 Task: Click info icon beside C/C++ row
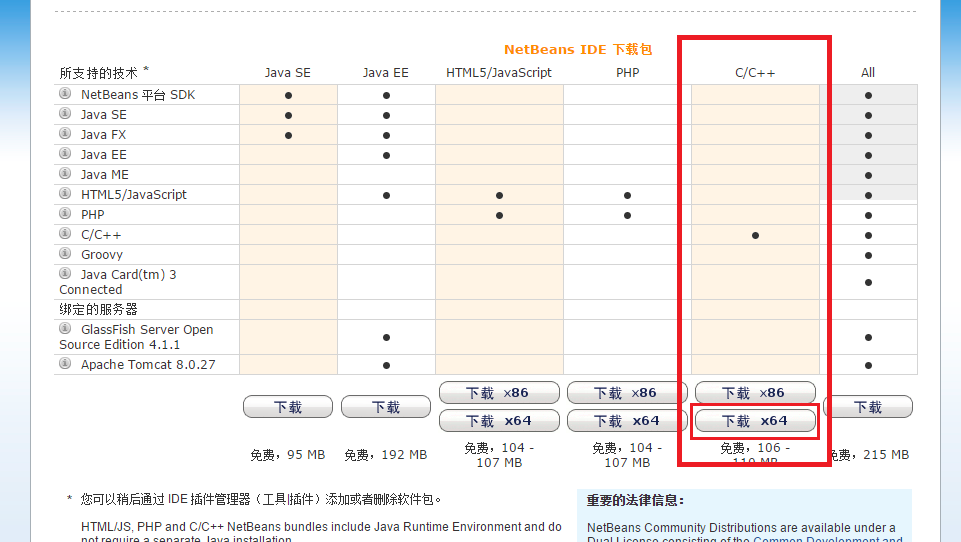[65, 234]
